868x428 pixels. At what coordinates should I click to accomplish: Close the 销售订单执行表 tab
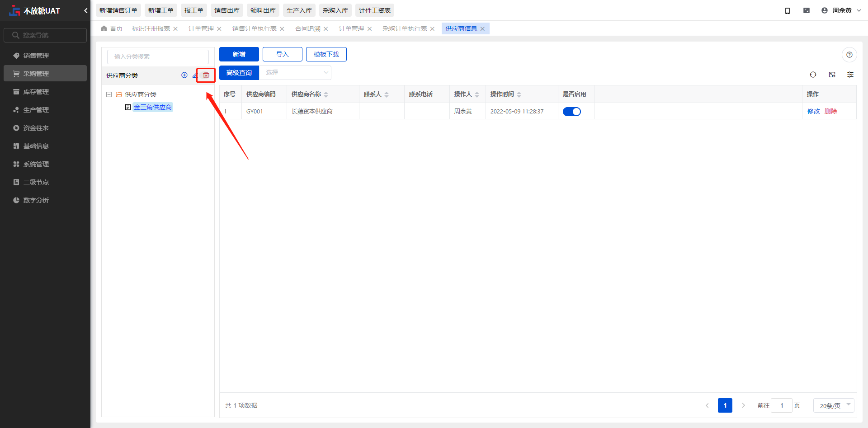click(282, 28)
